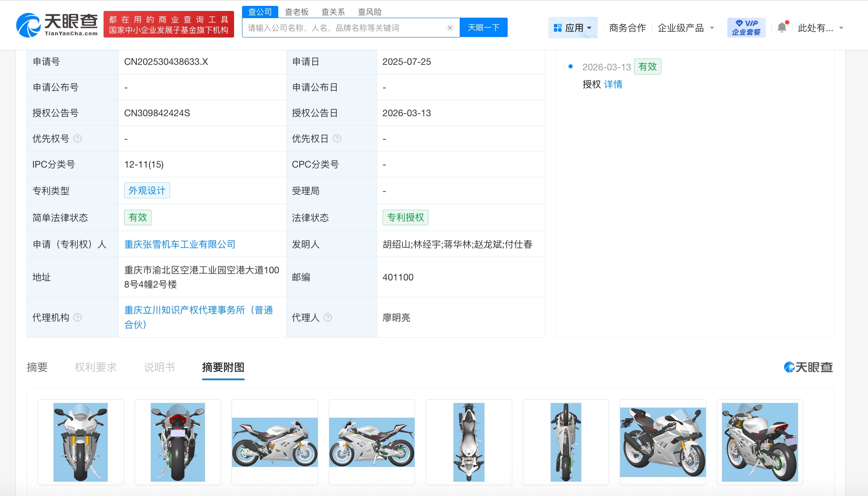Click 详情 next to 授权 status

tap(613, 84)
